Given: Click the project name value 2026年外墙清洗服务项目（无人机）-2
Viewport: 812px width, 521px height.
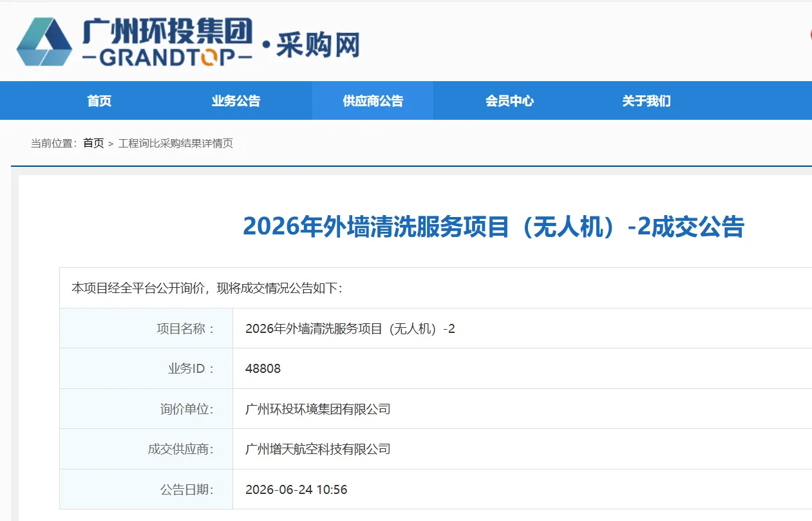Looking at the screenshot, I should click(350, 328).
